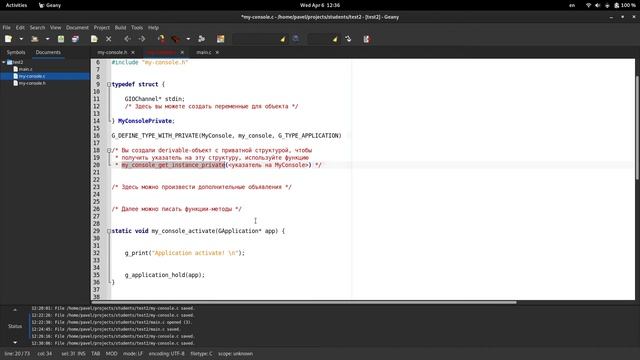Open the clock calendar in top bar
Image resolution: width=640 pixels, height=360 pixels.
click(x=320, y=5)
